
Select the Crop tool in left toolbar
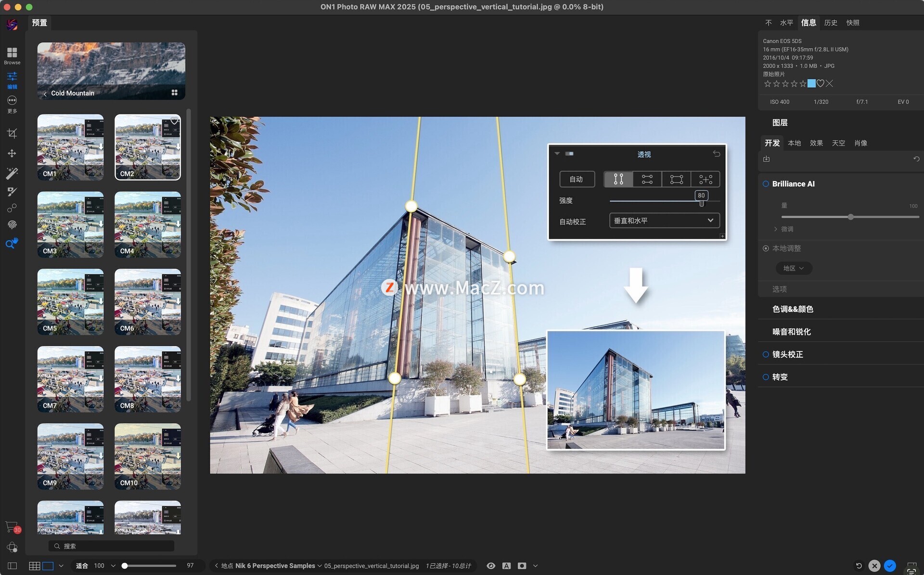pos(12,133)
